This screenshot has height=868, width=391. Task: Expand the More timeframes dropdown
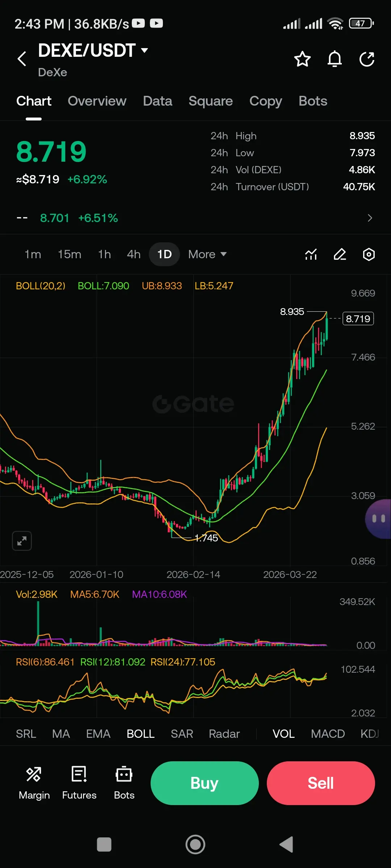[x=207, y=254]
